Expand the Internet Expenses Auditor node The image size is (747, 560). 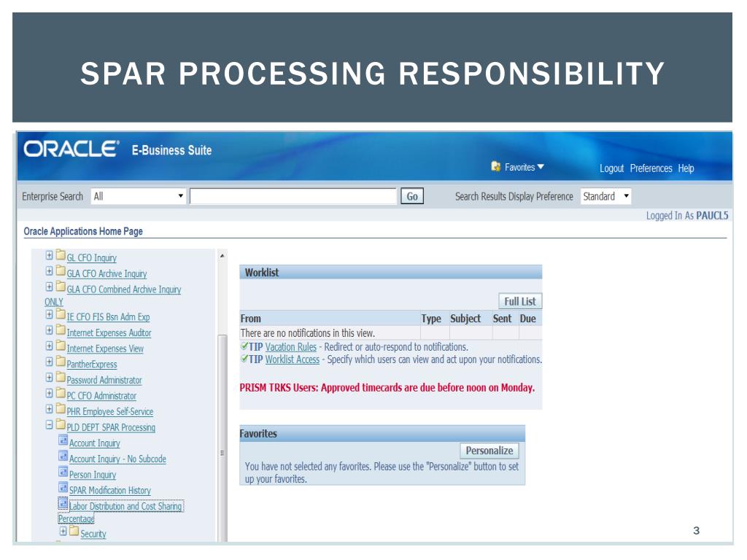click(x=49, y=330)
